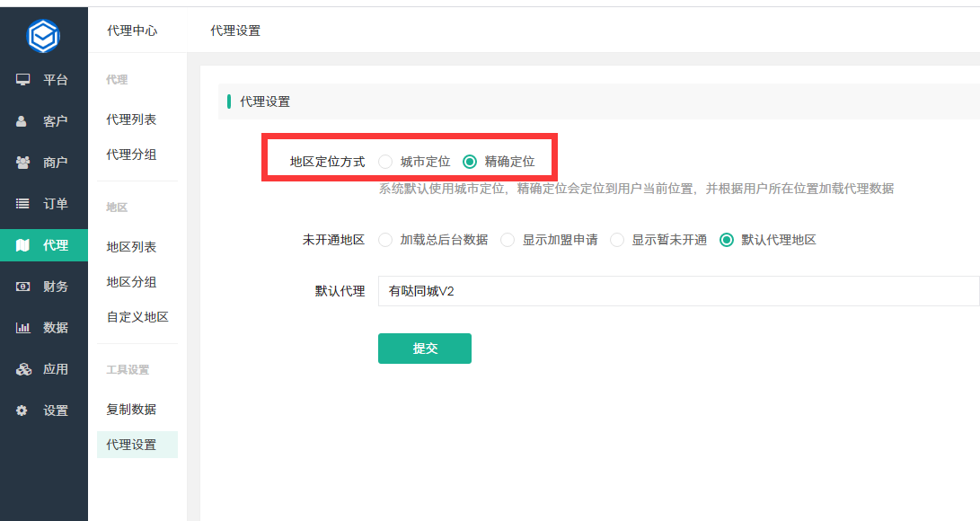
Task: Click the green 提交 button
Action: coord(425,349)
